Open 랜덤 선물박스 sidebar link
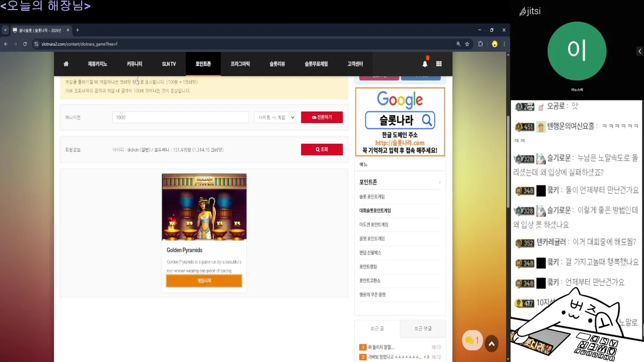Viewport: 644px width, 362px height. click(370, 252)
